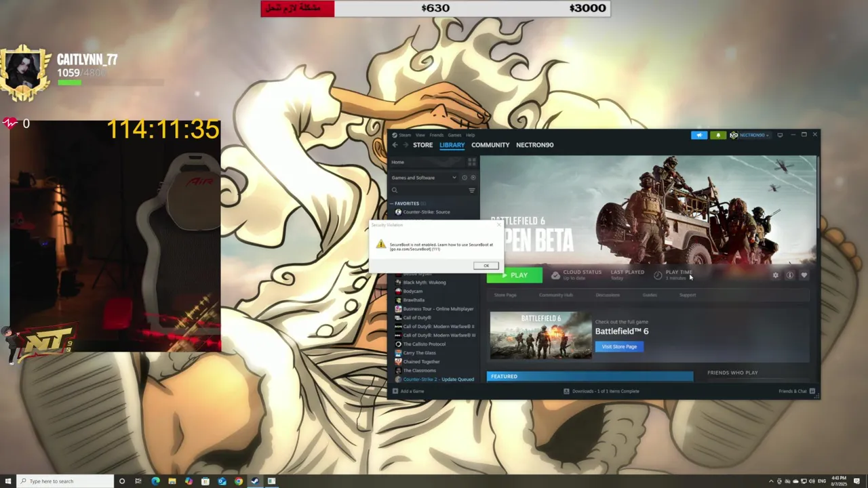The image size is (868, 488).
Task: Click the advanced filter icon by search
Action: (x=472, y=190)
